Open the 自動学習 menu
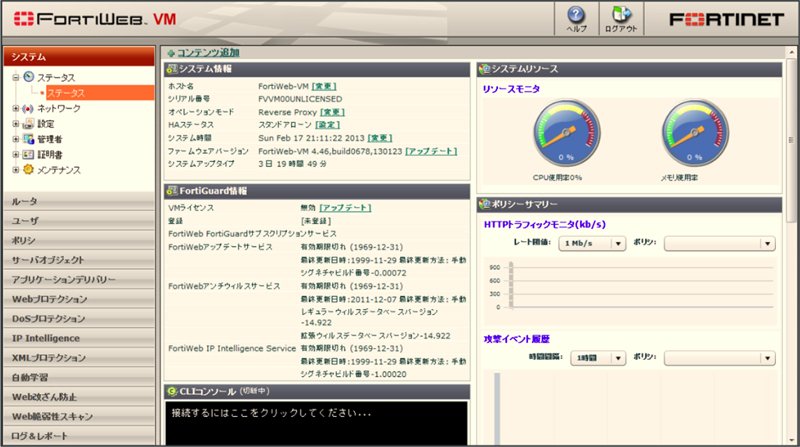Image resolution: width=800 pixels, height=447 pixels. pos(79,377)
